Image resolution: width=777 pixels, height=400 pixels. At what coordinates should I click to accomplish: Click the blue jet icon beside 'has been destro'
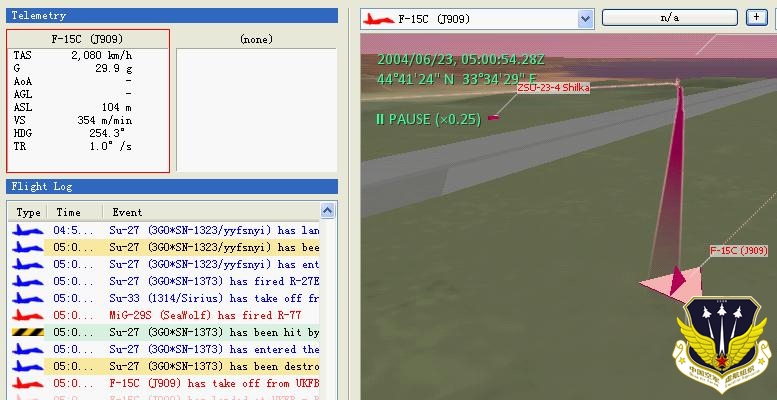click(x=28, y=366)
